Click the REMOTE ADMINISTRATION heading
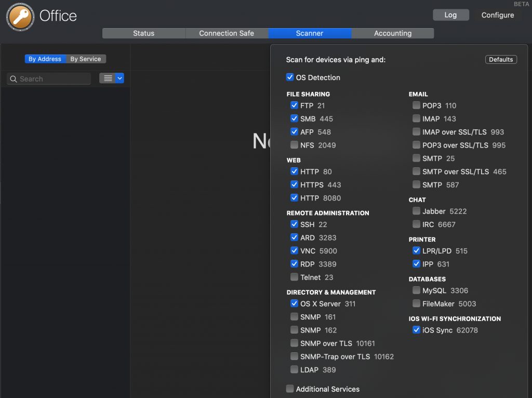 (328, 213)
